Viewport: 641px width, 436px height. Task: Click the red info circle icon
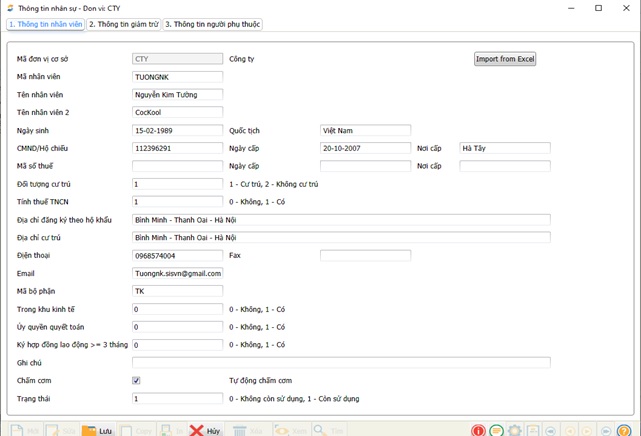[x=479, y=431]
